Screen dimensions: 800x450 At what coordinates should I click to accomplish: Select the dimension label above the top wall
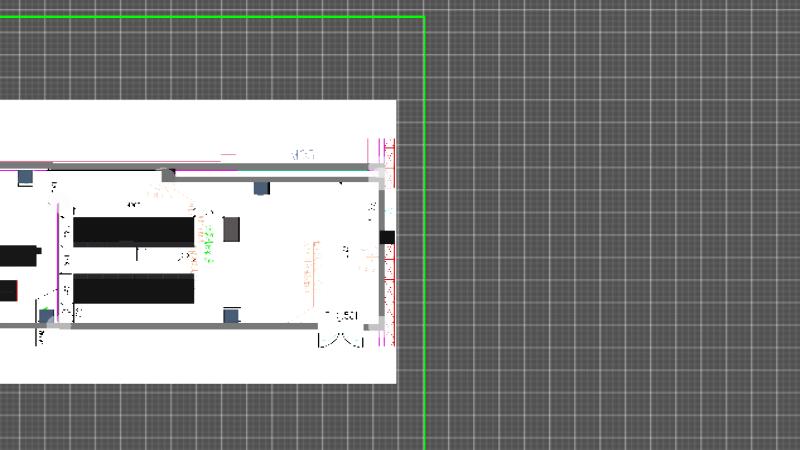[303, 154]
